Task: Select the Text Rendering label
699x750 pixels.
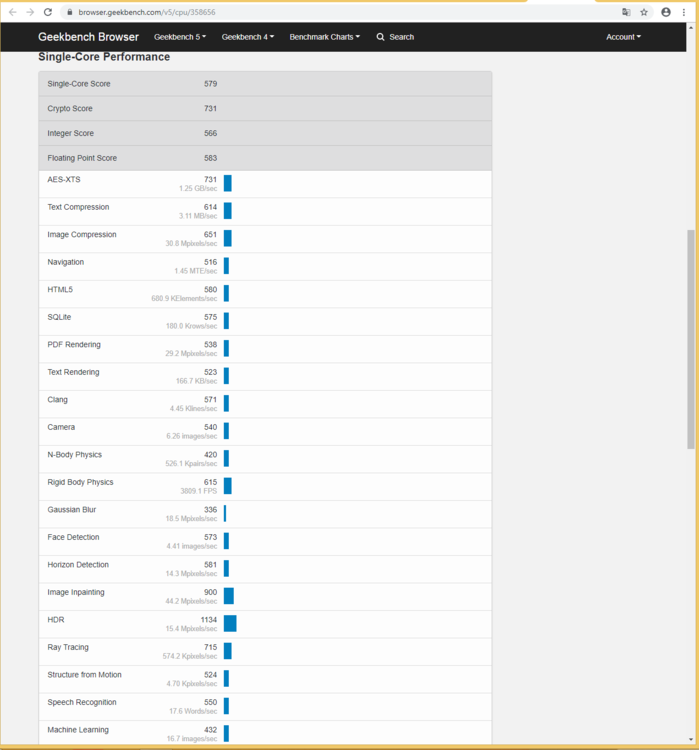Action: coord(73,372)
